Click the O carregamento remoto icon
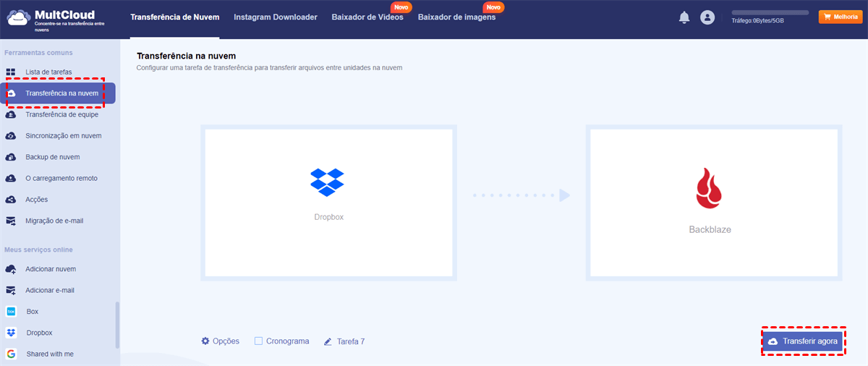 (x=11, y=178)
